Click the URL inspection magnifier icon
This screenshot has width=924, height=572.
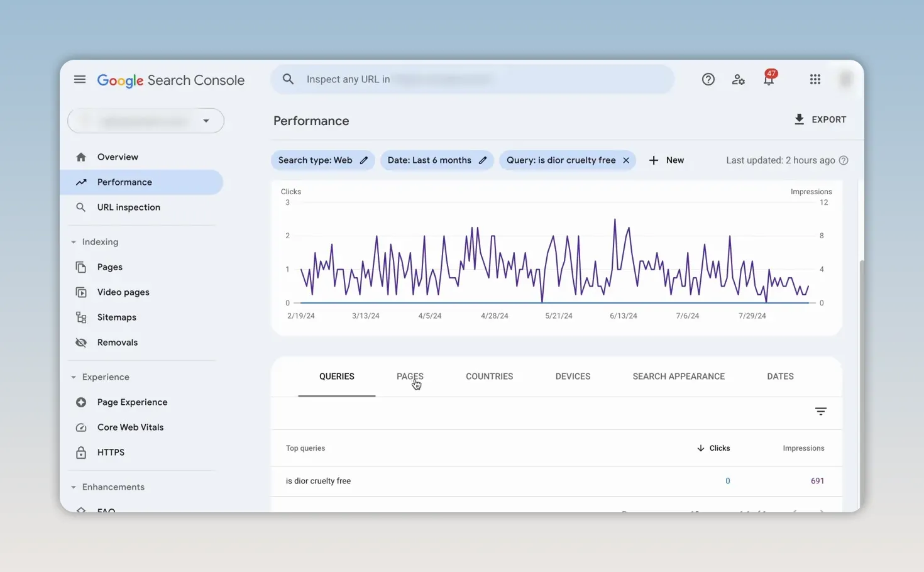[x=81, y=207]
